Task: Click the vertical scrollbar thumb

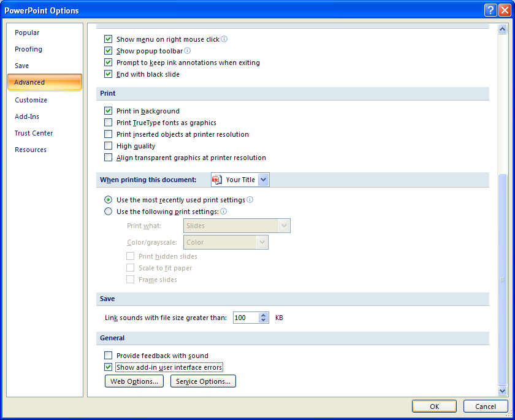Action: 502,279
